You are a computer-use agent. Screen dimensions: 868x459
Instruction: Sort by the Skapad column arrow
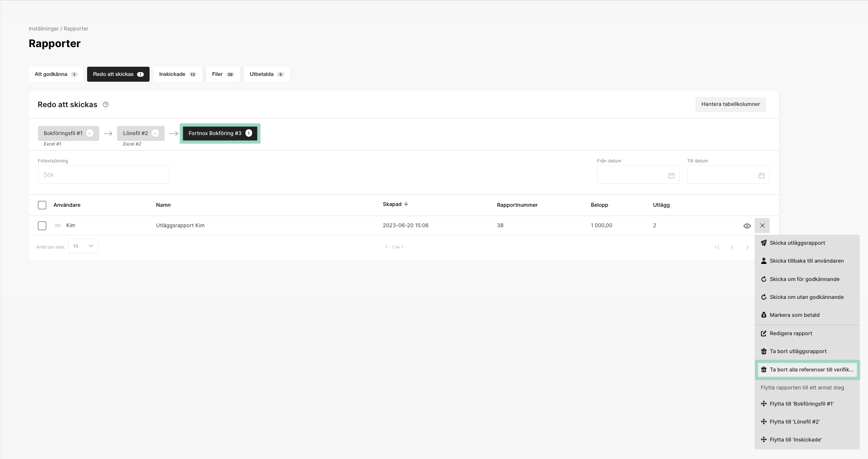[406, 204]
